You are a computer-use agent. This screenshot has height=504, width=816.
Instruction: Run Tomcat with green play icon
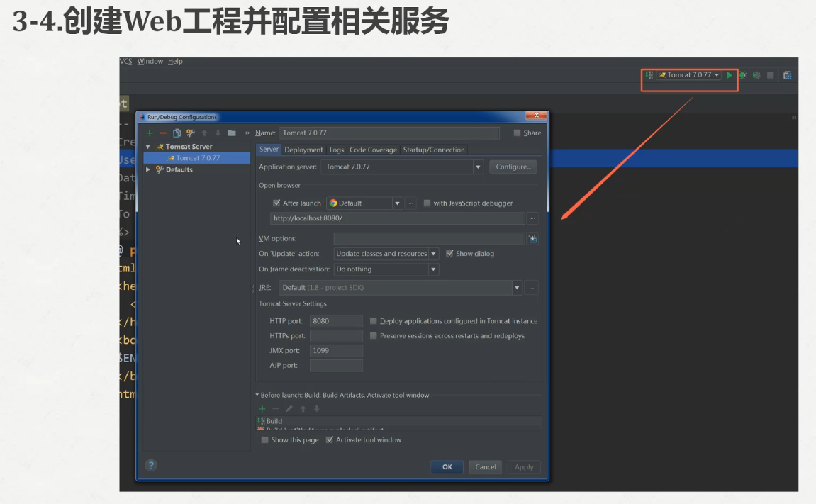coord(729,75)
